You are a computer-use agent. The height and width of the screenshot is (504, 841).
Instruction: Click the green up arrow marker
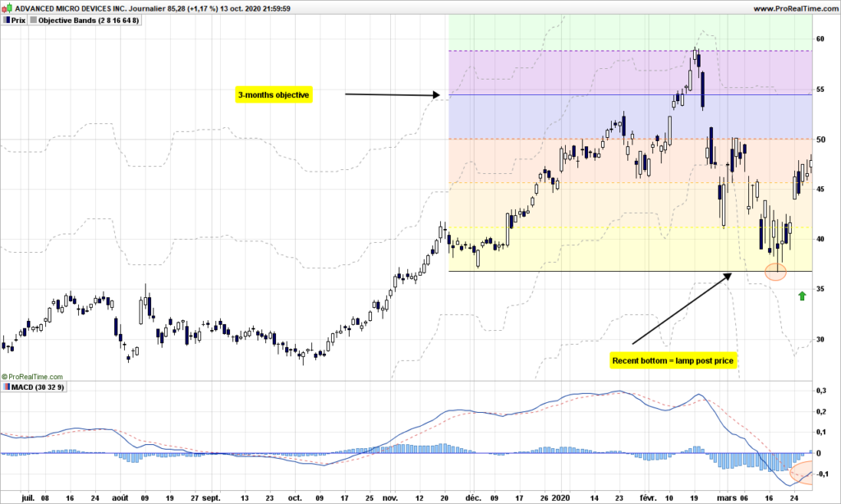tap(802, 296)
